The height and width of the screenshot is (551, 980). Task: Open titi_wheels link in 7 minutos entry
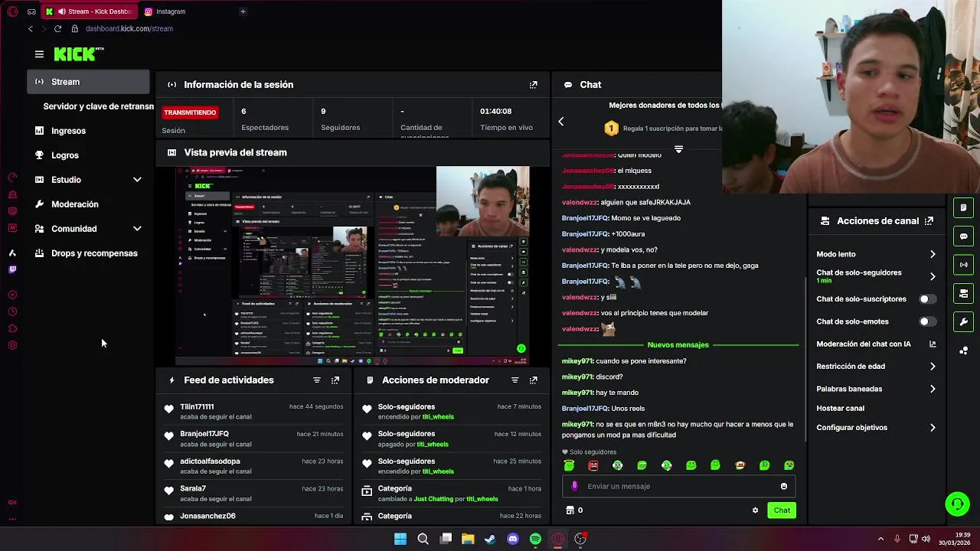click(x=437, y=417)
